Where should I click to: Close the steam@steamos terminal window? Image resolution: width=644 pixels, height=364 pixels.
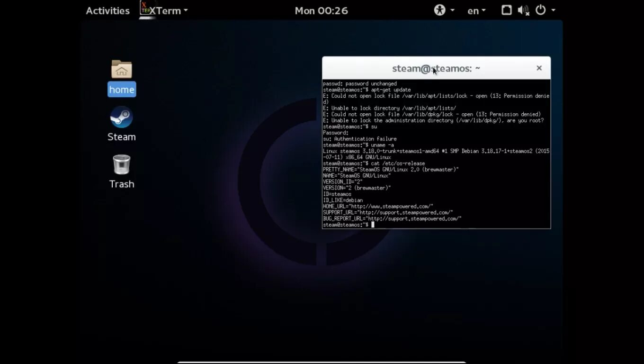(539, 68)
